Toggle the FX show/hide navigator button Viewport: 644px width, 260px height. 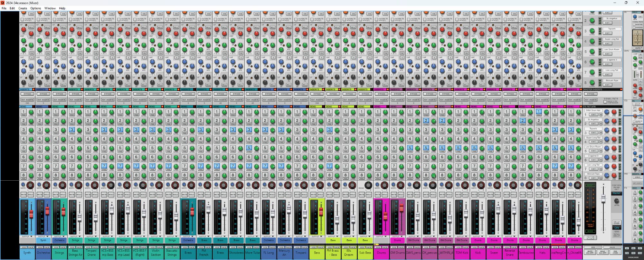[x=640, y=248]
